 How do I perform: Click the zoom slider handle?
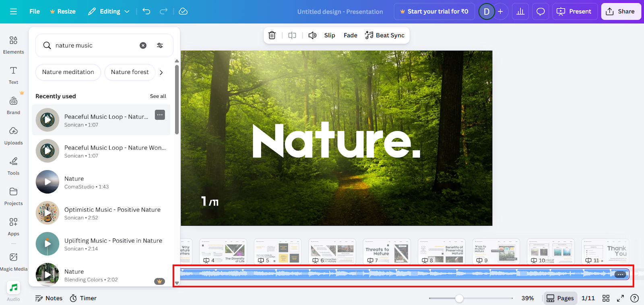coord(459,298)
